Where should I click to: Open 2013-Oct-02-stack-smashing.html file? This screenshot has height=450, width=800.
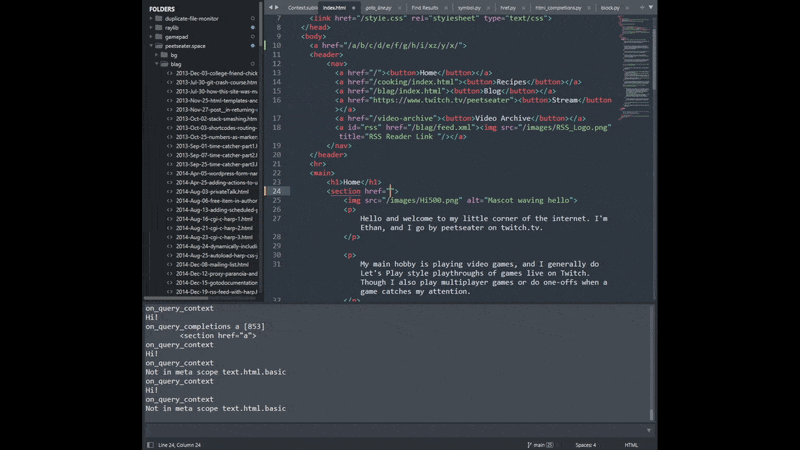(x=217, y=119)
